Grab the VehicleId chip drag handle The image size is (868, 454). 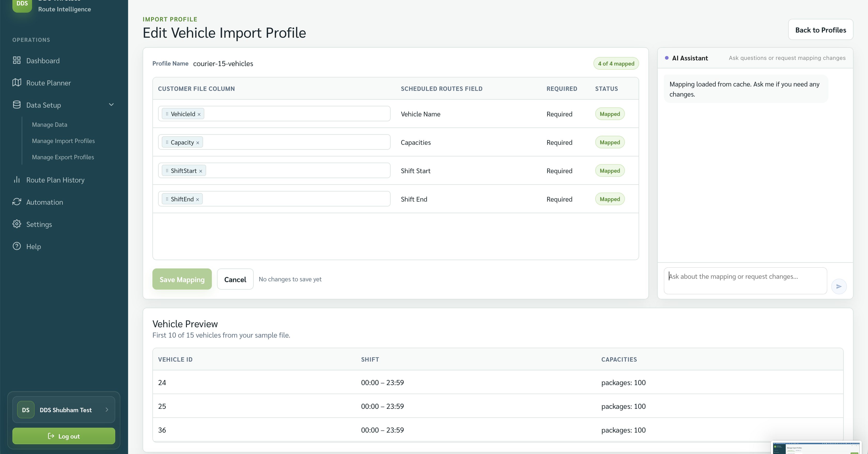[167, 114]
